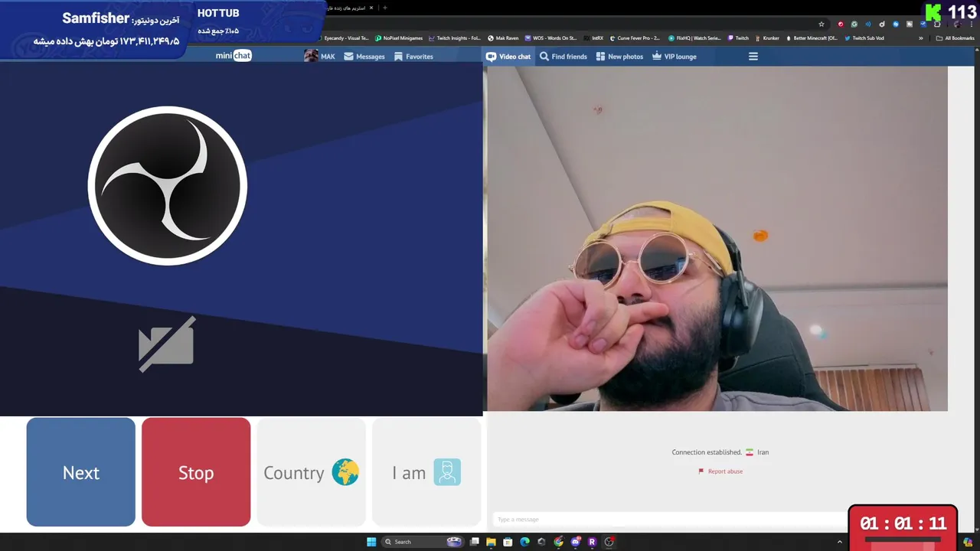Open the Country selector

[x=311, y=472]
